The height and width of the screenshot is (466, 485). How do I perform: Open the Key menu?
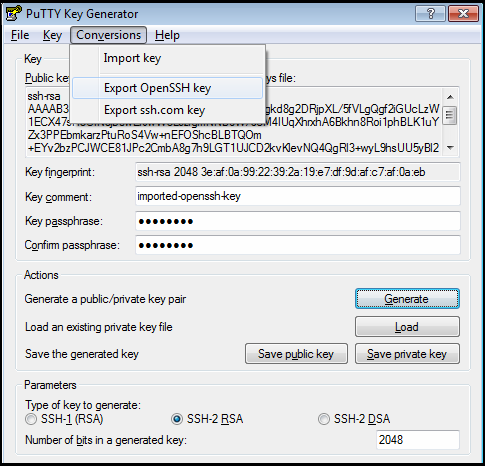coord(52,35)
